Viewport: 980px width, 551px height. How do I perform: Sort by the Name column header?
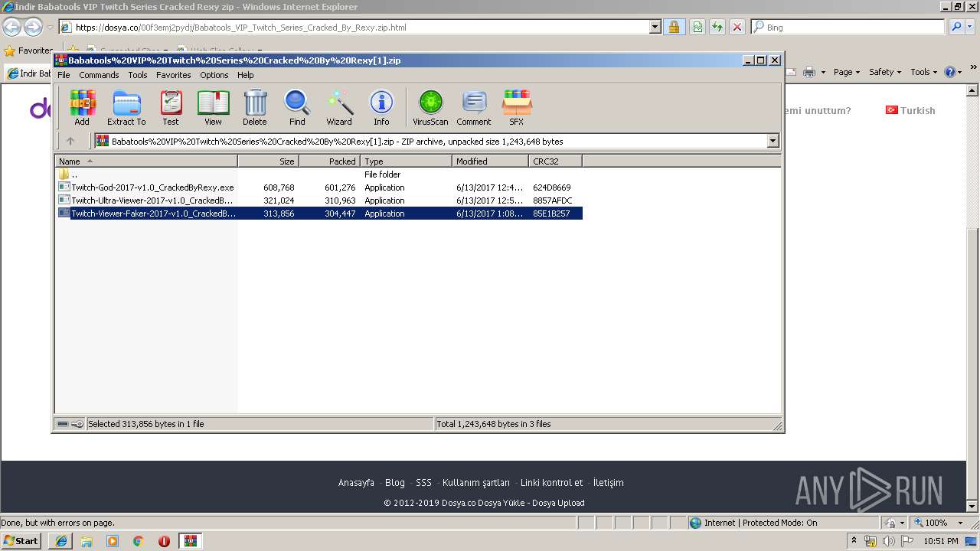click(146, 161)
